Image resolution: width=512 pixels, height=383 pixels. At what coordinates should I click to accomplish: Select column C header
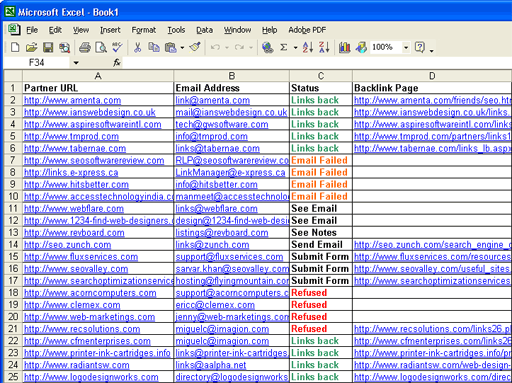pos(321,76)
